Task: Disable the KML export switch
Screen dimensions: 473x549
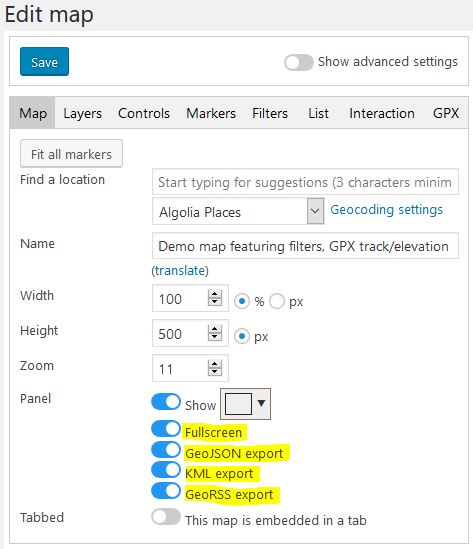Action: click(166, 470)
